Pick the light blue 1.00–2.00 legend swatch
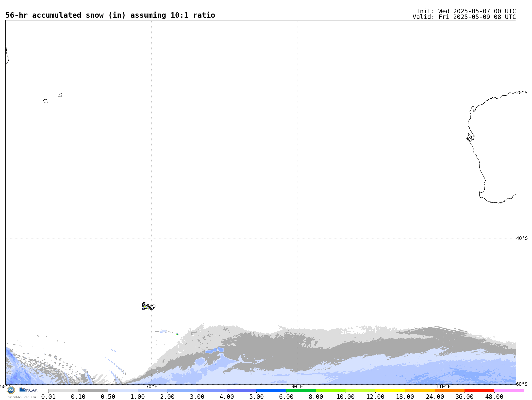The image size is (532, 400). (x=152, y=391)
